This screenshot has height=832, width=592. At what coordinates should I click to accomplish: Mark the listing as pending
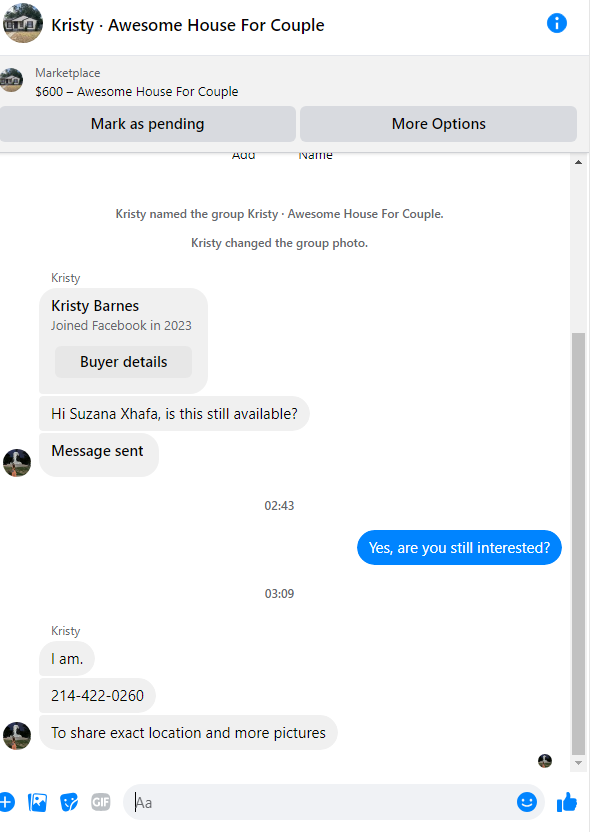point(147,124)
